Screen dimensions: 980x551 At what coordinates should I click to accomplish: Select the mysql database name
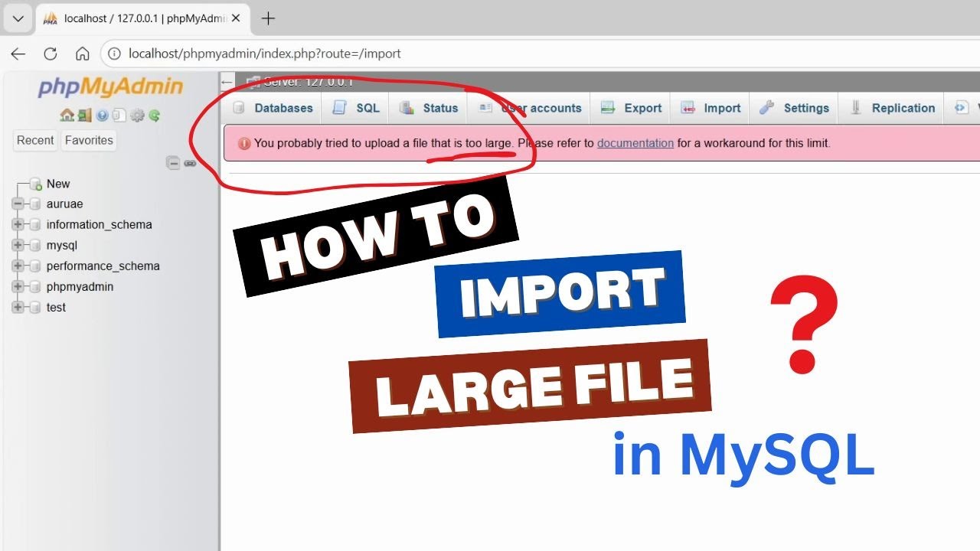[62, 246]
